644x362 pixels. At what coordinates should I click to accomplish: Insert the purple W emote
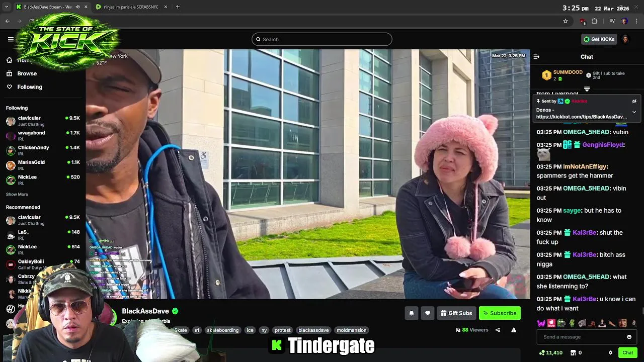click(x=541, y=323)
